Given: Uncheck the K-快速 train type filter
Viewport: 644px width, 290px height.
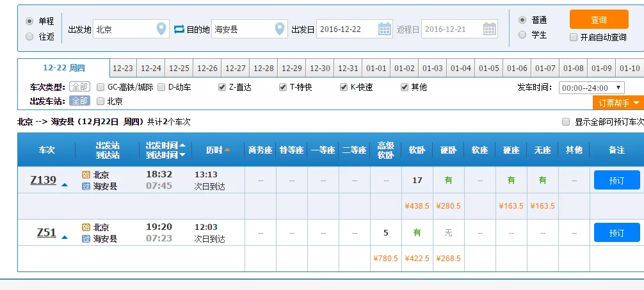Looking at the screenshot, I should tap(343, 87).
